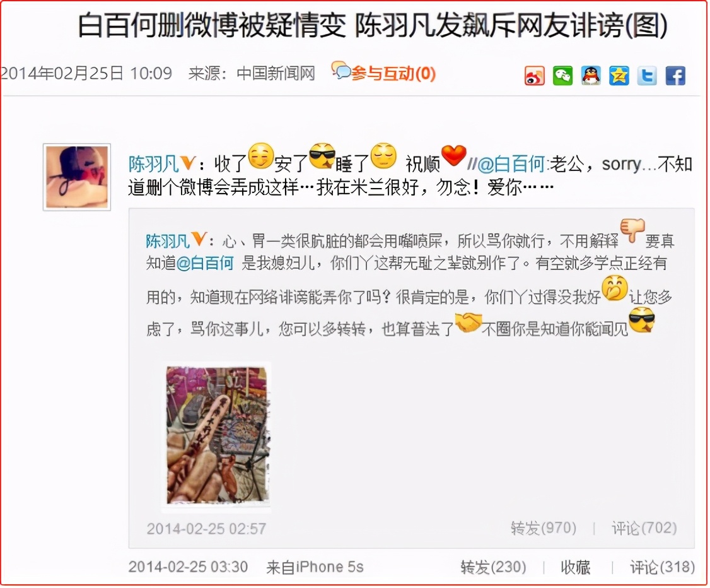Click 评论(702) on the quoted post
The image size is (710, 588).
(x=644, y=528)
